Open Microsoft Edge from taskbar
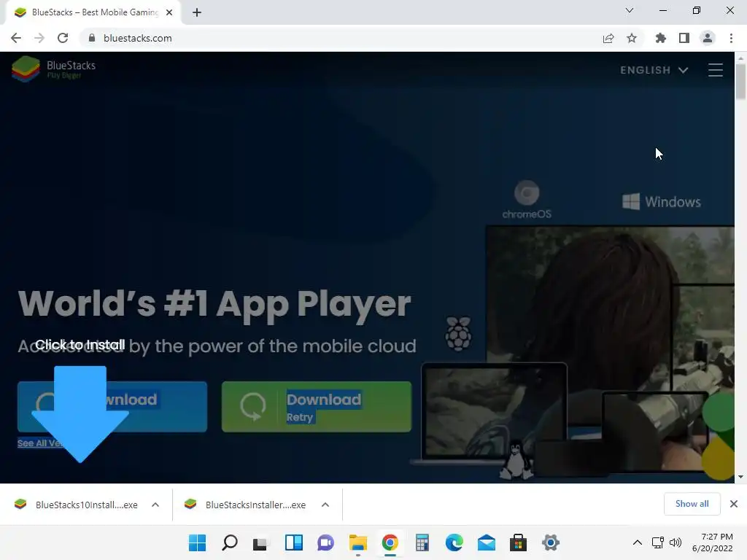The width and height of the screenshot is (747, 560). (454, 542)
